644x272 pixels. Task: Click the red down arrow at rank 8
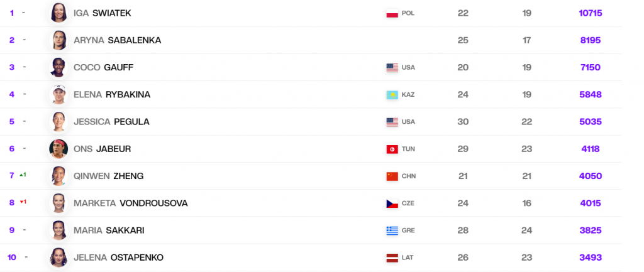coord(21,202)
